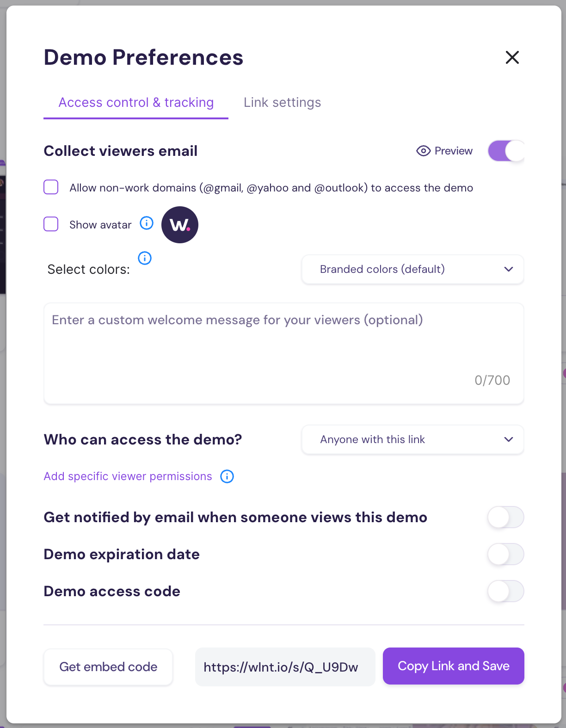Click Copy Link and Save button
This screenshot has height=728, width=566.
click(454, 666)
